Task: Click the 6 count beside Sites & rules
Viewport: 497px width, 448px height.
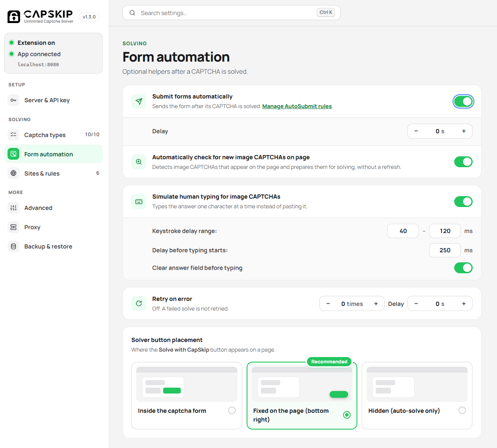Action: [x=98, y=173]
